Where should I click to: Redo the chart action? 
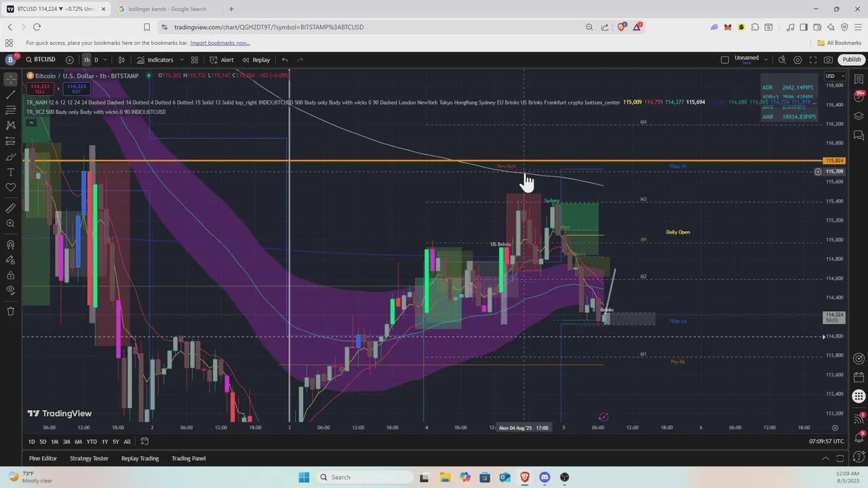(300, 60)
